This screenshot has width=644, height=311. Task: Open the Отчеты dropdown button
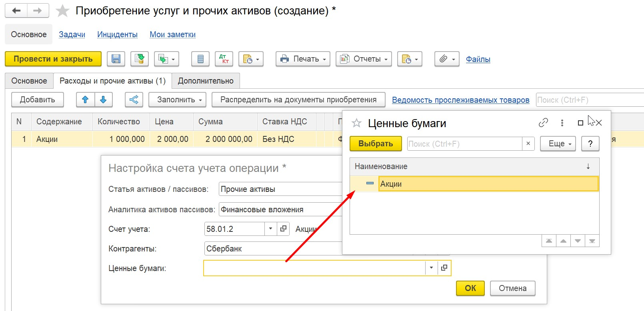(364, 59)
